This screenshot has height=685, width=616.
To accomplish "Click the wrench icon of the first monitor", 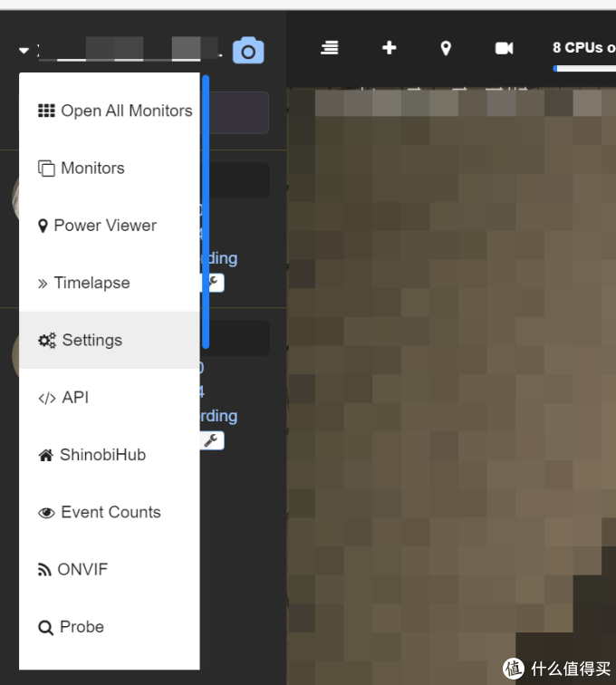I will (213, 283).
